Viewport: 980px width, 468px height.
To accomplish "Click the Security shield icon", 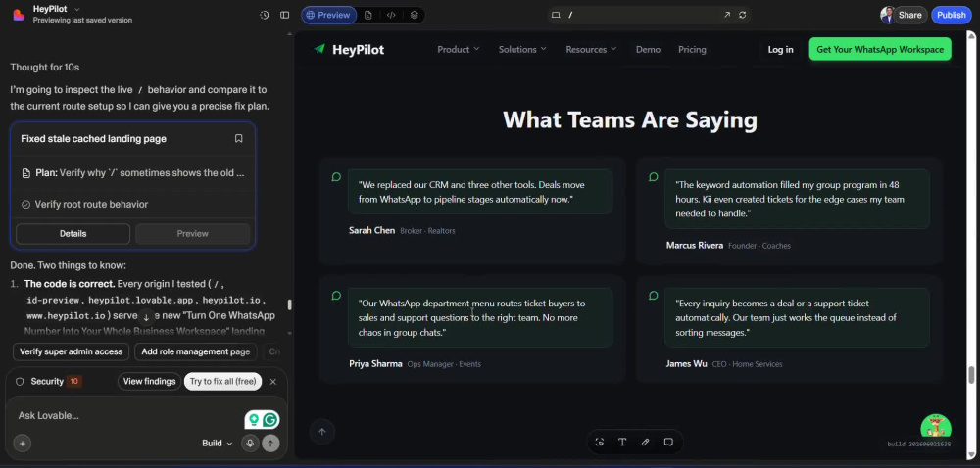I will point(20,381).
